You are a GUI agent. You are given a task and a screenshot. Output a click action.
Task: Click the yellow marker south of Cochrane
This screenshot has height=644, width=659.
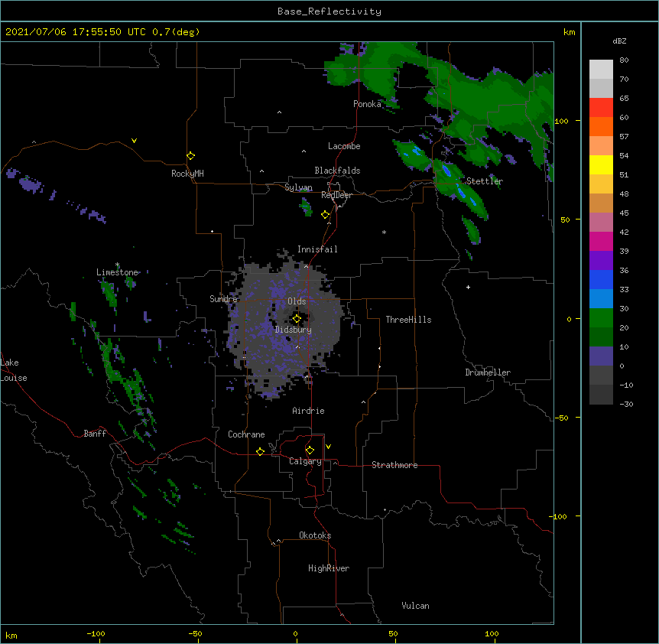tap(260, 451)
